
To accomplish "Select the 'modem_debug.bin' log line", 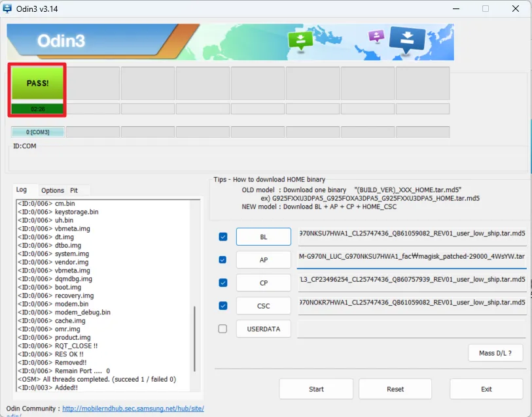I will click(63, 312).
